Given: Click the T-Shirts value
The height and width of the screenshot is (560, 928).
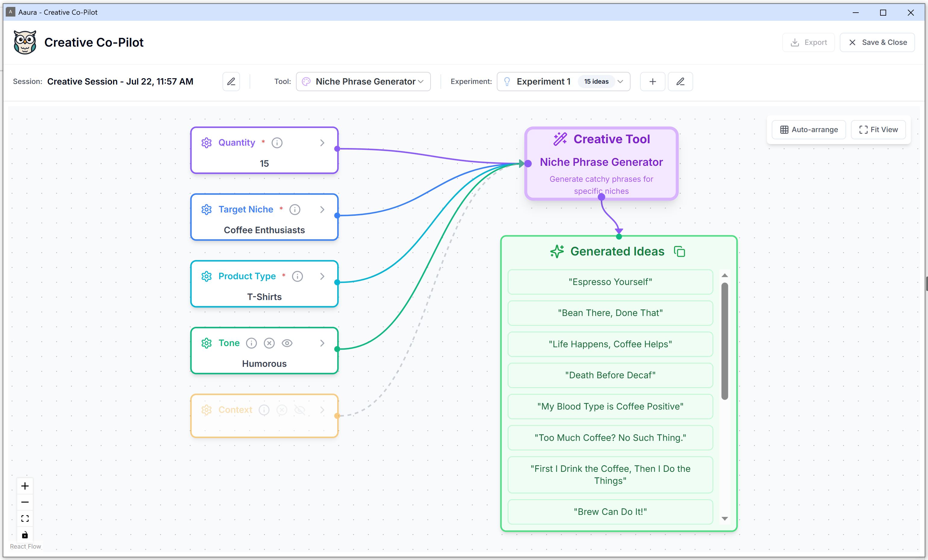Looking at the screenshot, I should tap(264, 297).
